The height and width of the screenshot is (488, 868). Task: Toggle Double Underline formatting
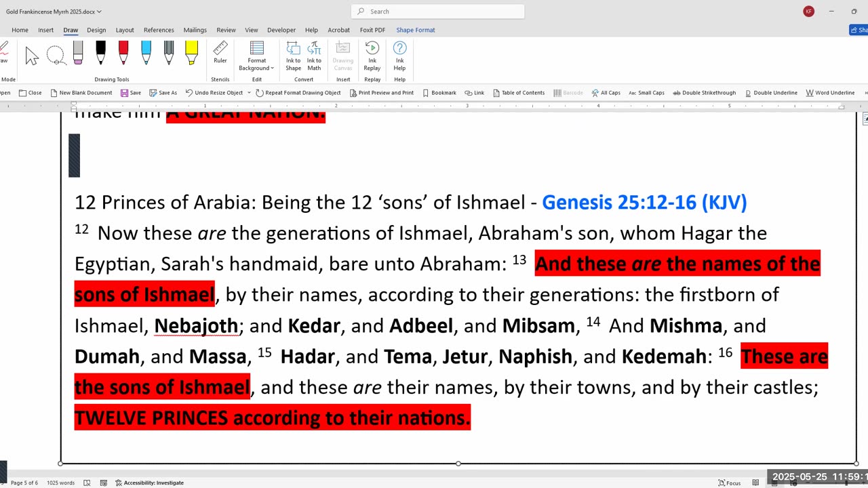[x=771, y=93]
